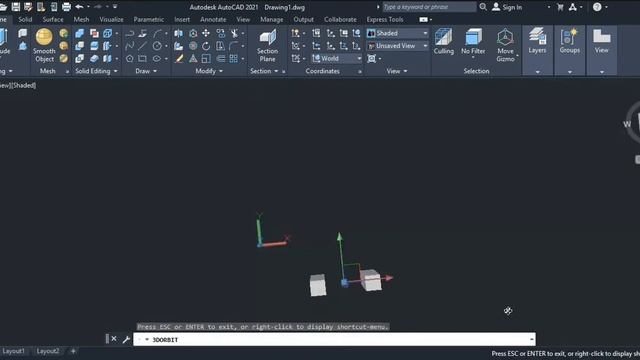The height and width of the screenshot is (360, 640).
Task: Switch to the Annotate ribbon tab
Action: pos(213,19)
